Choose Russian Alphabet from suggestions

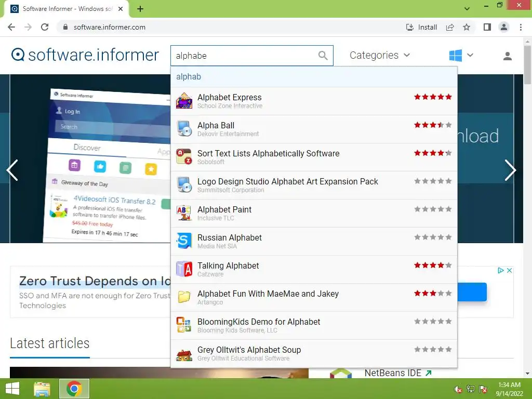click(x=314, y=241)
